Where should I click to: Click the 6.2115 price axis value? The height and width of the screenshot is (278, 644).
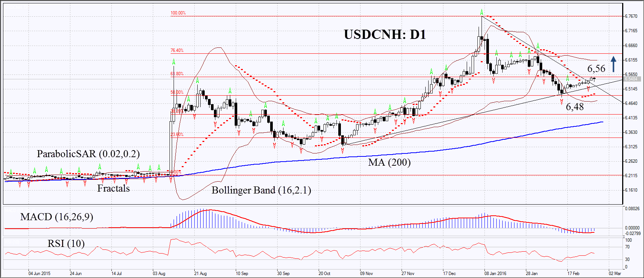631,176
